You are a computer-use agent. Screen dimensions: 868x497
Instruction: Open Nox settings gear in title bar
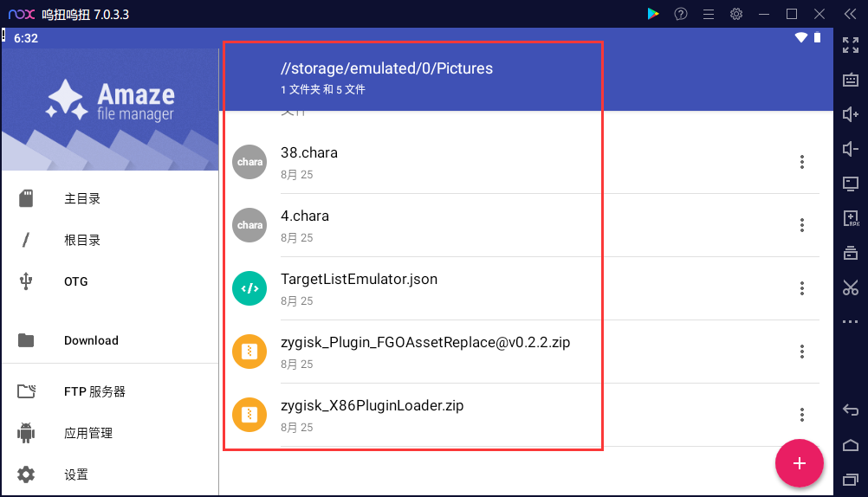coord(736,14)
